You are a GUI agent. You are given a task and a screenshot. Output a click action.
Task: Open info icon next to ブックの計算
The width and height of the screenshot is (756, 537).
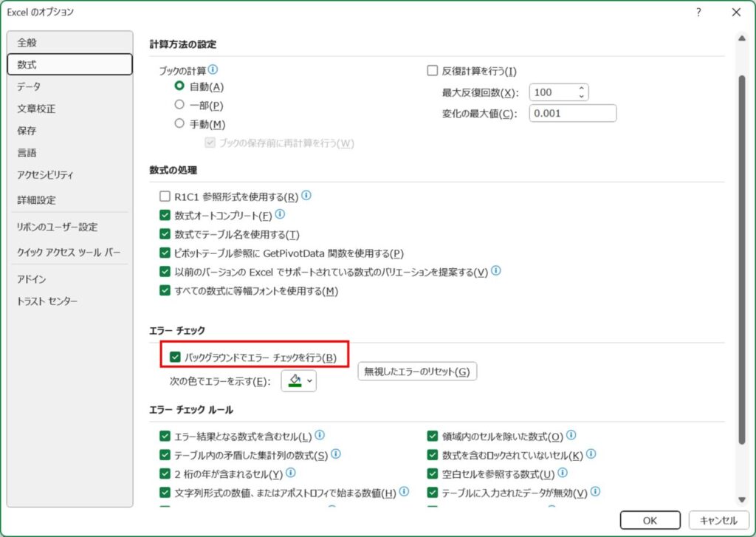[213, 70]
